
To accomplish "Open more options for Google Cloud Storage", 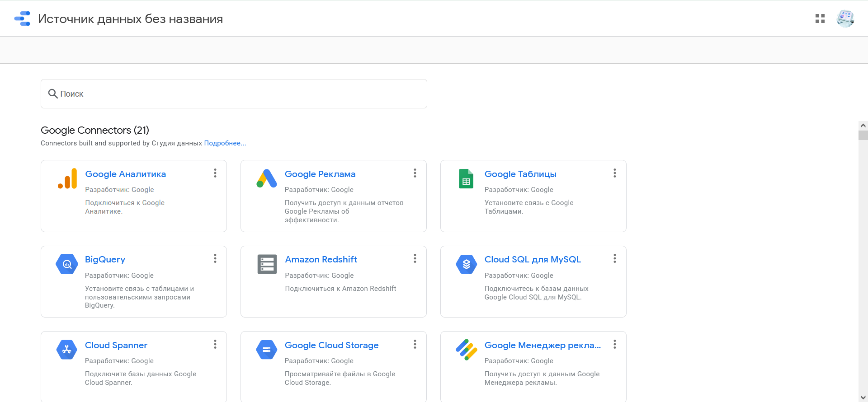I will (x=415, y=344).
